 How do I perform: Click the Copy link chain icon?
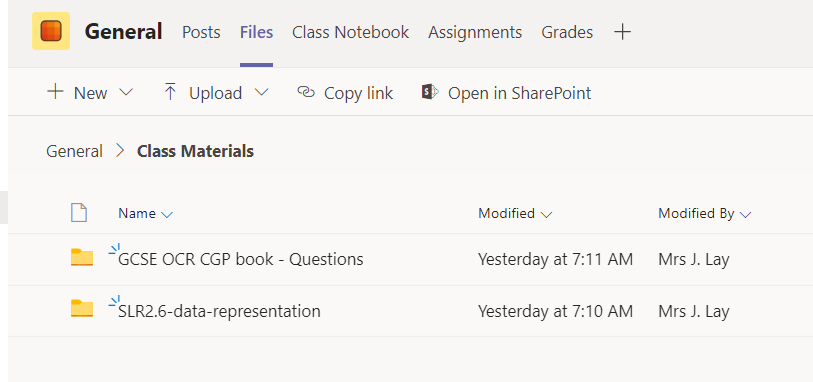(306, 92)
